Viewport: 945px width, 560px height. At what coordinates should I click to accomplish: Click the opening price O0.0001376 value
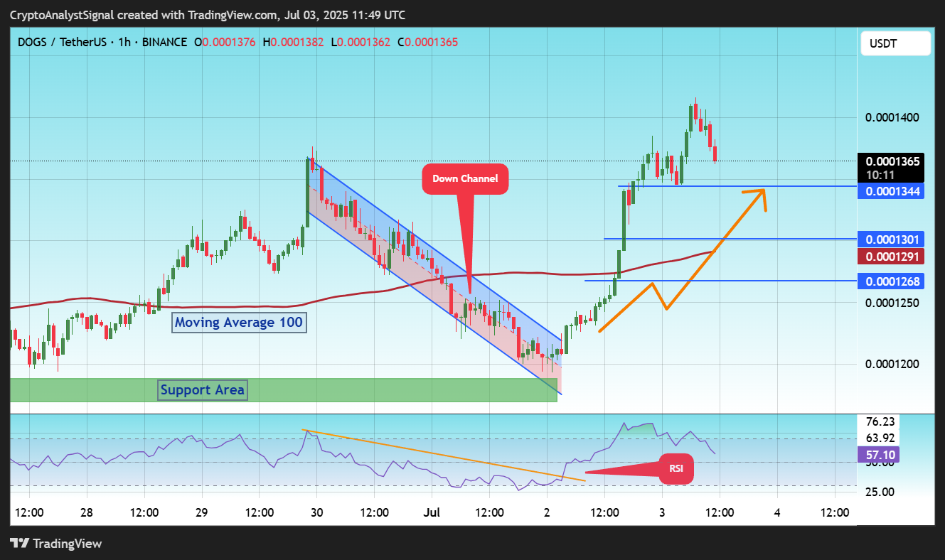click(x=225, y=42)
